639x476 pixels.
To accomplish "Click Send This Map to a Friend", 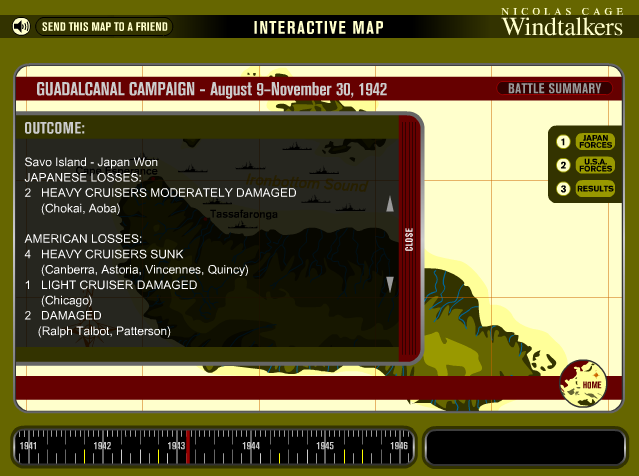I will click(104, 27).
